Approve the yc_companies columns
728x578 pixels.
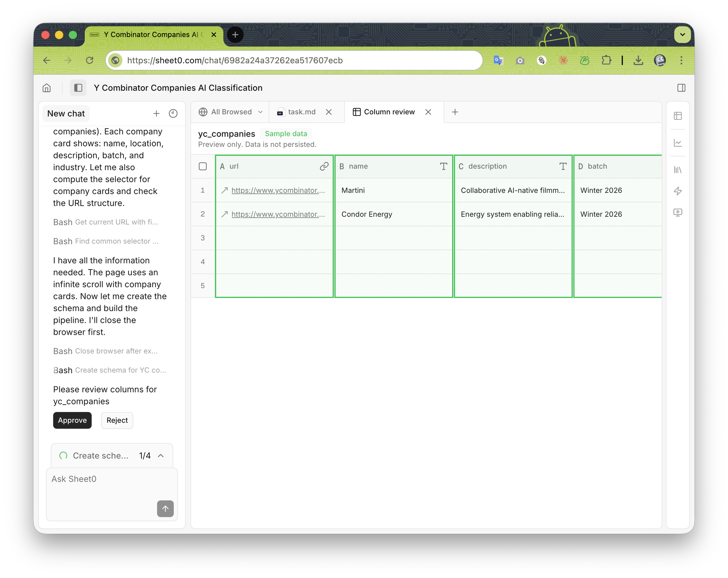(72, 420)
